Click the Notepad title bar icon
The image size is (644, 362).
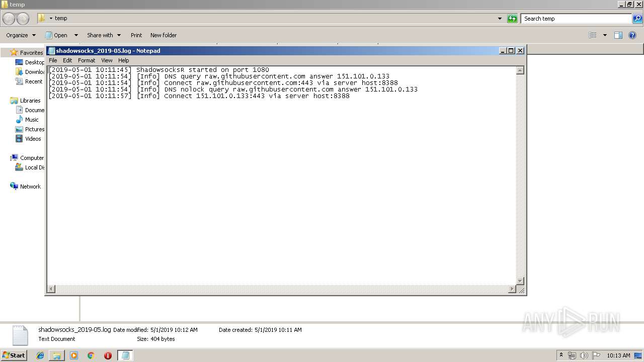pos(51,51)
